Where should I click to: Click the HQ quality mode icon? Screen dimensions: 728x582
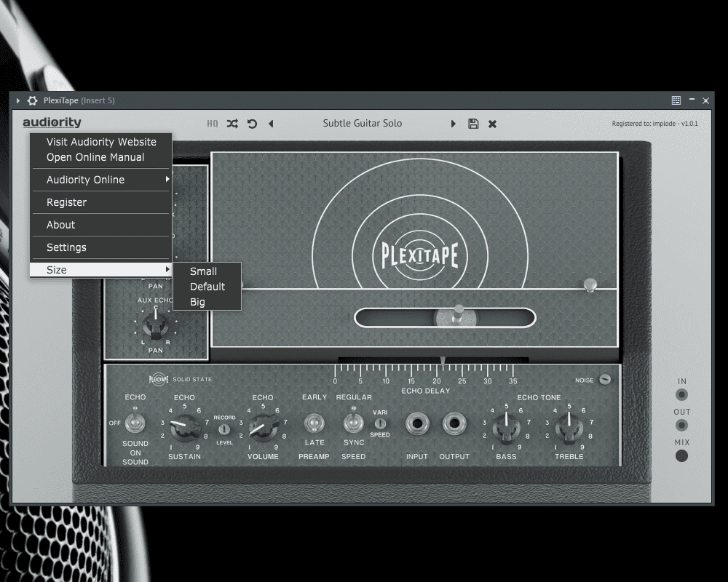click(212, 124)
